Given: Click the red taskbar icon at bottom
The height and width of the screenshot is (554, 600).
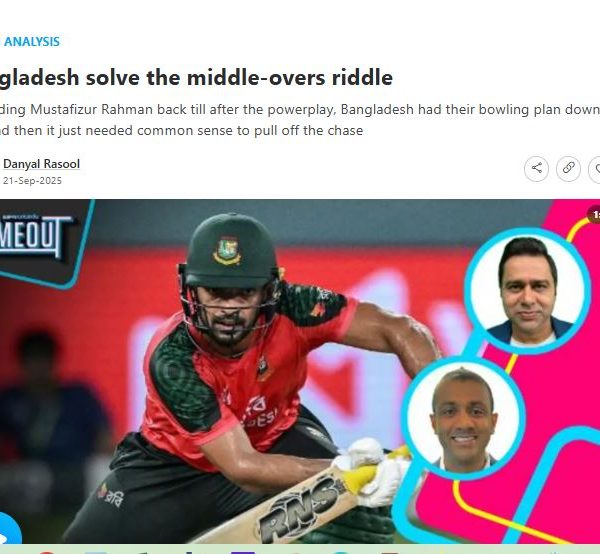Looking at the screenshot, I should [x=46, y=552].
